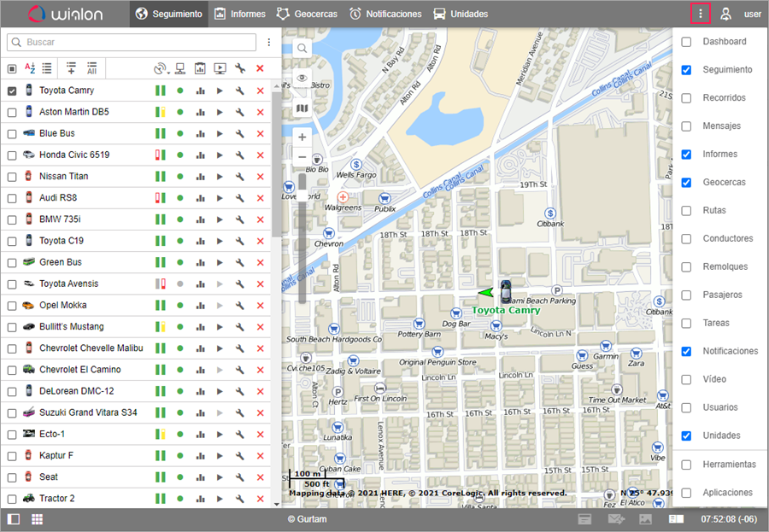This screenshot has height=532, width=769.
Task: Open the quick report for Audi RS8
Action: click(200, 198)
